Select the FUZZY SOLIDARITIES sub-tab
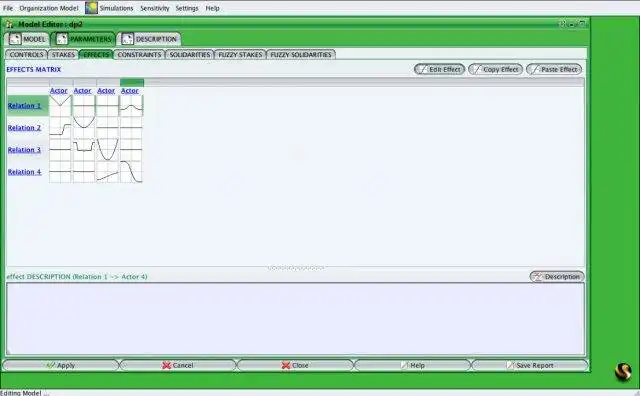Viewport: 640px width, 396px height. click(301, 55)
